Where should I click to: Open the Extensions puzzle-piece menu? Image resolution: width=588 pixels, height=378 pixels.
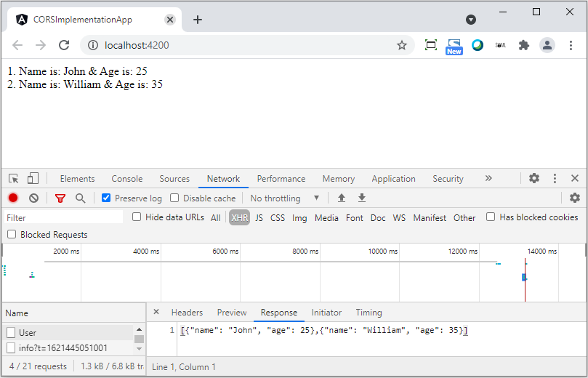click(523, 45)
